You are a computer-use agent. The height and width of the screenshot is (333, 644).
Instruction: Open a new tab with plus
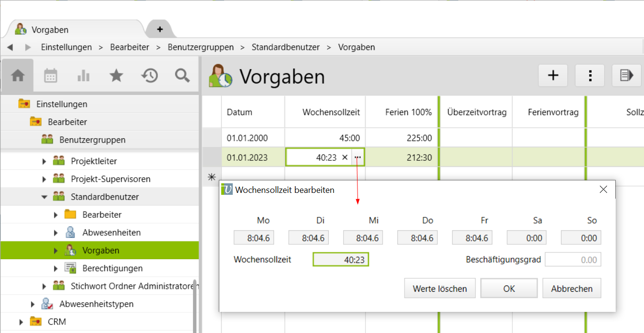click(x=160, y=29)
